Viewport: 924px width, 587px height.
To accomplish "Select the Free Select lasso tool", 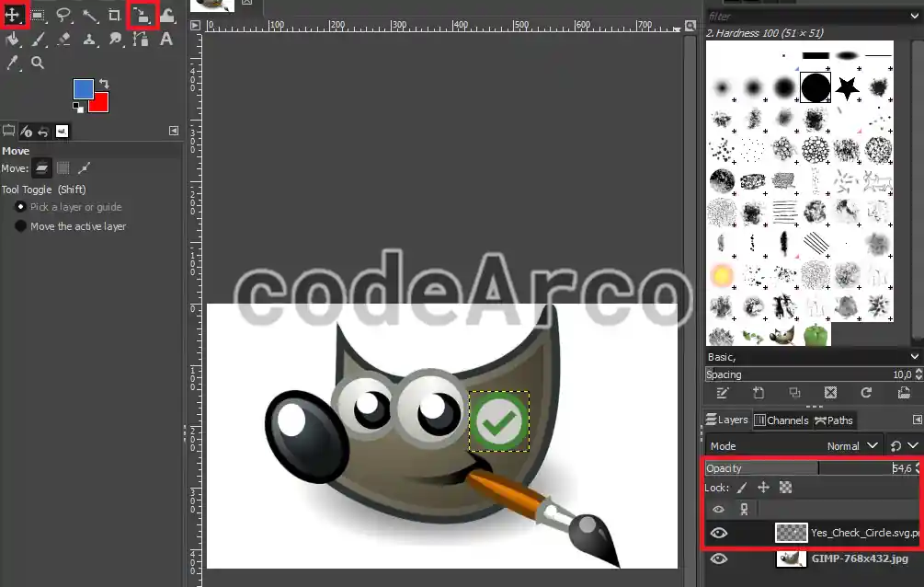I will (63, 15).
